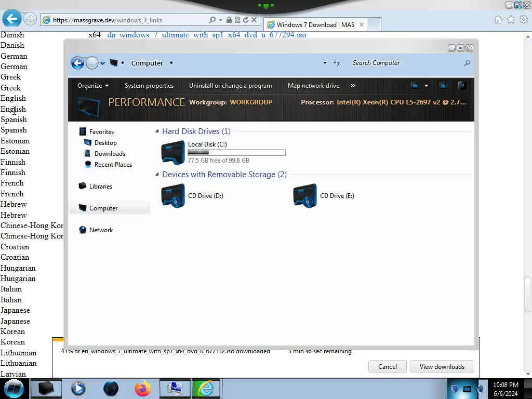Click the security lock icon in address bar

click(229, 20)
